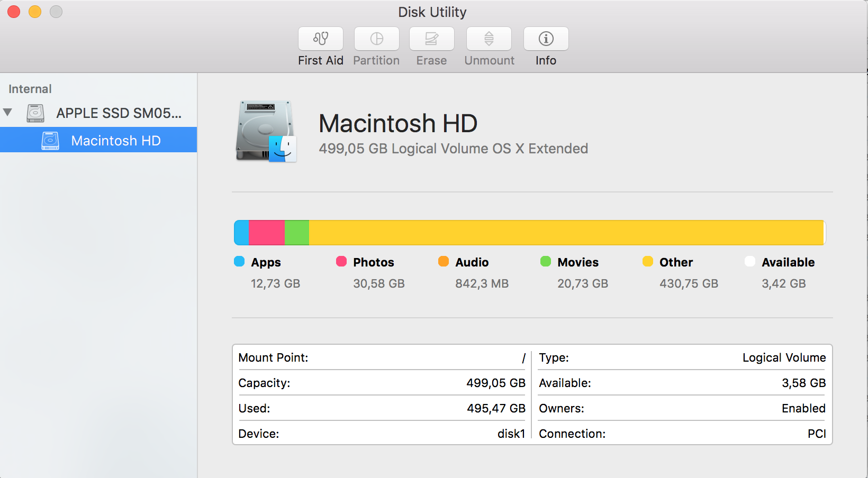Click the Other legend label
This screenshot has width=868, height=478.
pos(676,262)
